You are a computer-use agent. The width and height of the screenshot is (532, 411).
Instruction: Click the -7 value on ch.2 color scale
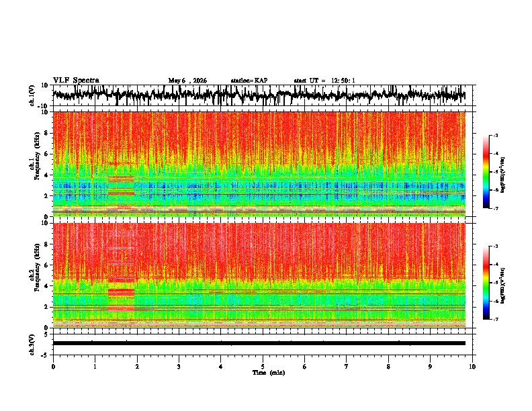pyautogui.click(x=496, y=319)
